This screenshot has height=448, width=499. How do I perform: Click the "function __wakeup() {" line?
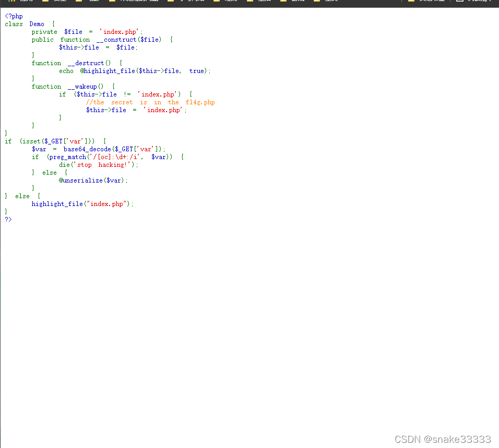[x=73, y=87]
